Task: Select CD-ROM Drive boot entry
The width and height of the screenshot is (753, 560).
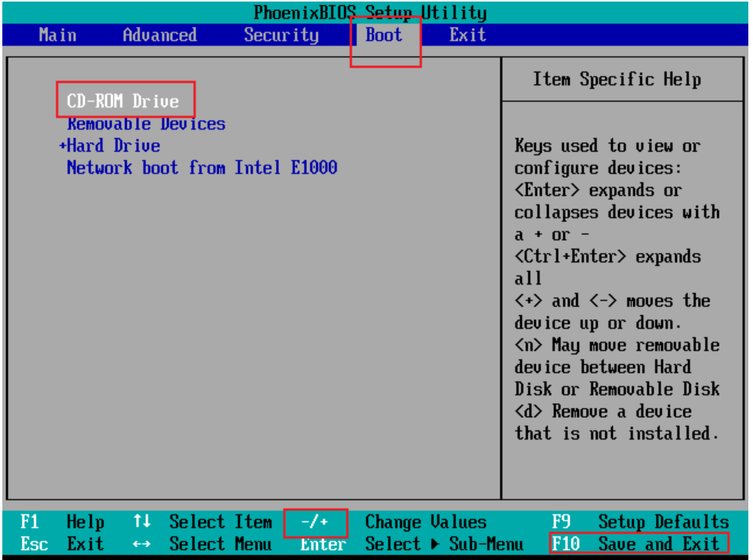Action: point(123,101)
